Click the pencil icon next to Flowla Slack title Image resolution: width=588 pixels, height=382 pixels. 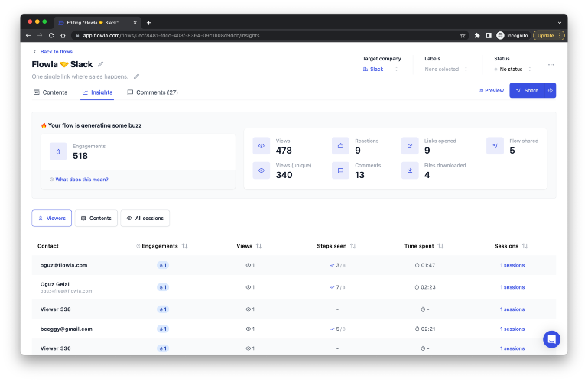coord(100,64)
